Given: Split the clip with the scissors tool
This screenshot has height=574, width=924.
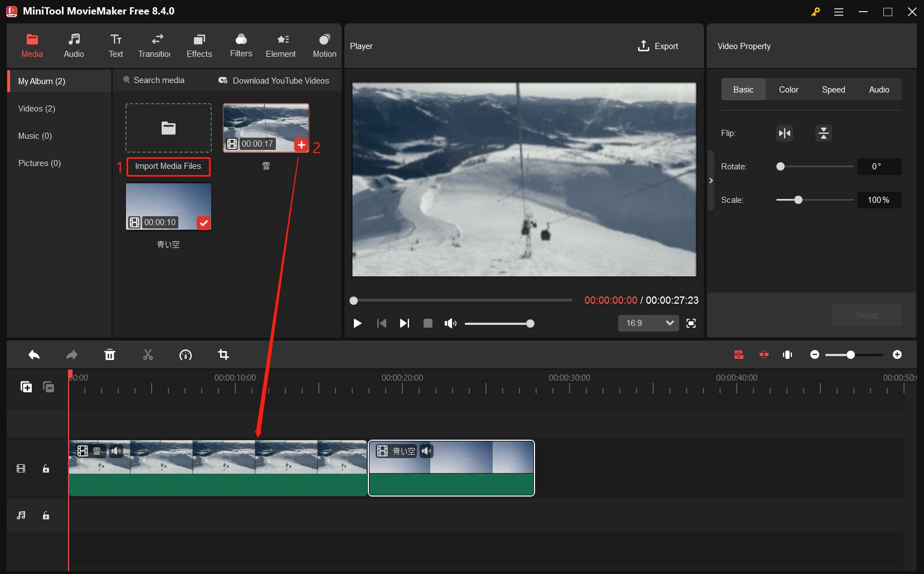Looking at the screenshot, I should tap(147, 355).
